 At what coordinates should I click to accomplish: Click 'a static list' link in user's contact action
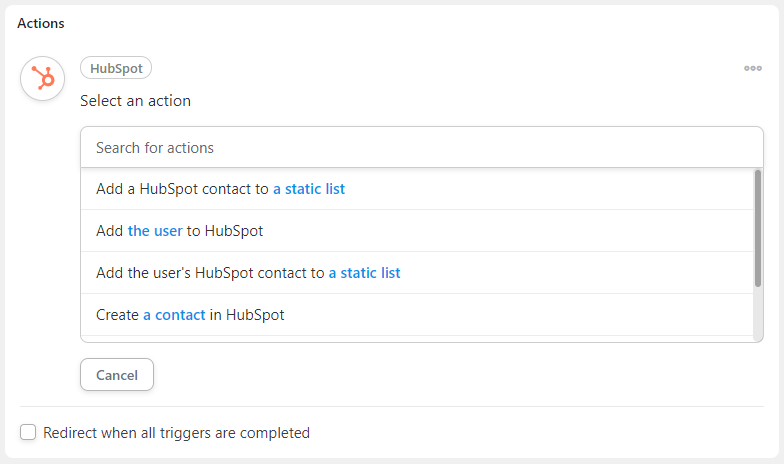[364, 272]
